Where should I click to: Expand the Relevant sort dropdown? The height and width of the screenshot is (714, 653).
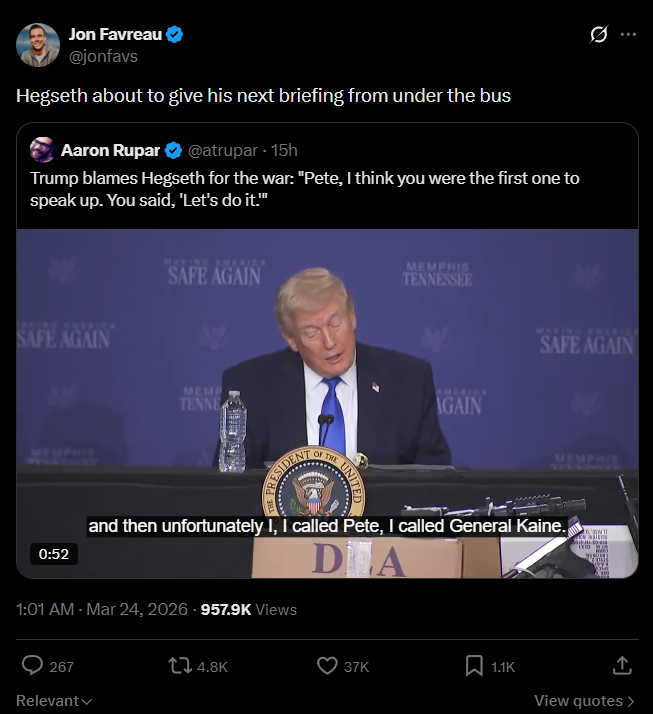tap(54, 701)
